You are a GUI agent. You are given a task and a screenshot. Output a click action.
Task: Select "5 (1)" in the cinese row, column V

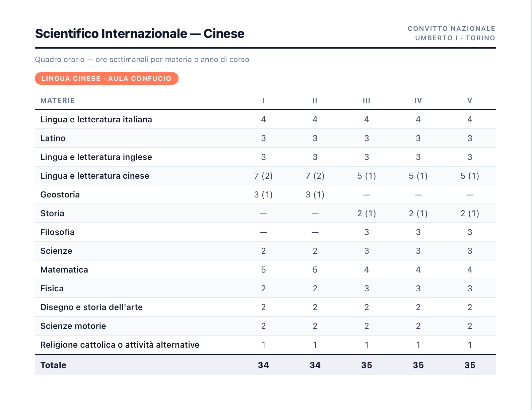point(470,176)
